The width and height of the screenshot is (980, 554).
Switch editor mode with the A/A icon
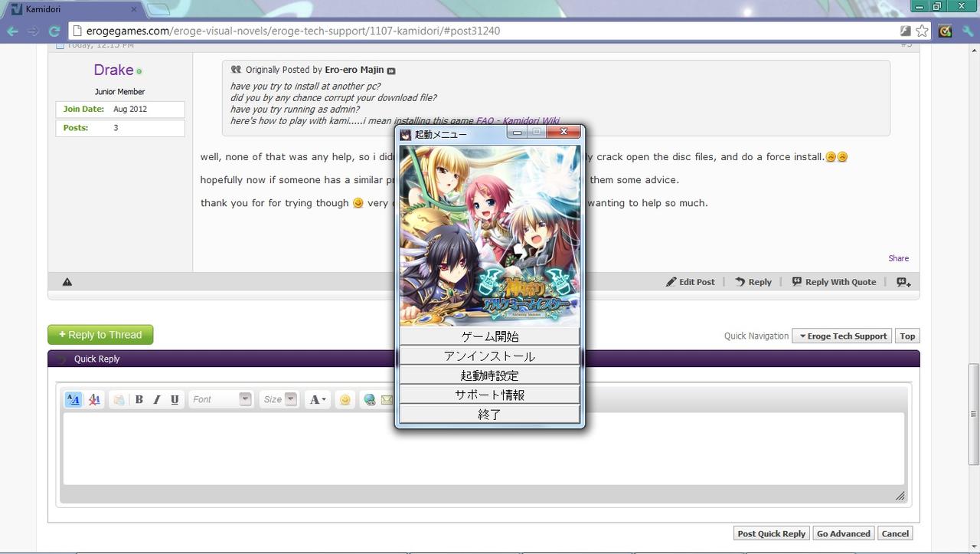(x=73, y=399)
